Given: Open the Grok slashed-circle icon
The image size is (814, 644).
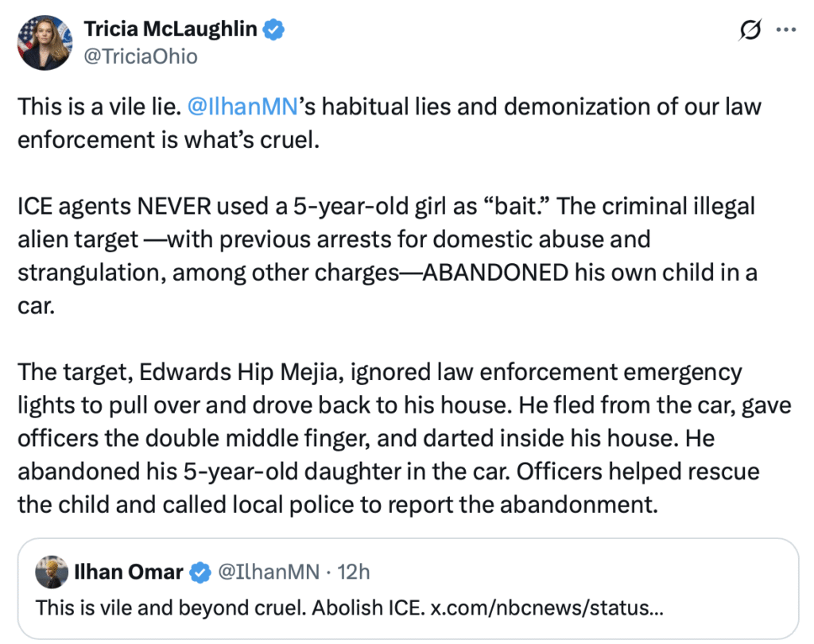Looking at the screenshot, I should click(748, 31).
